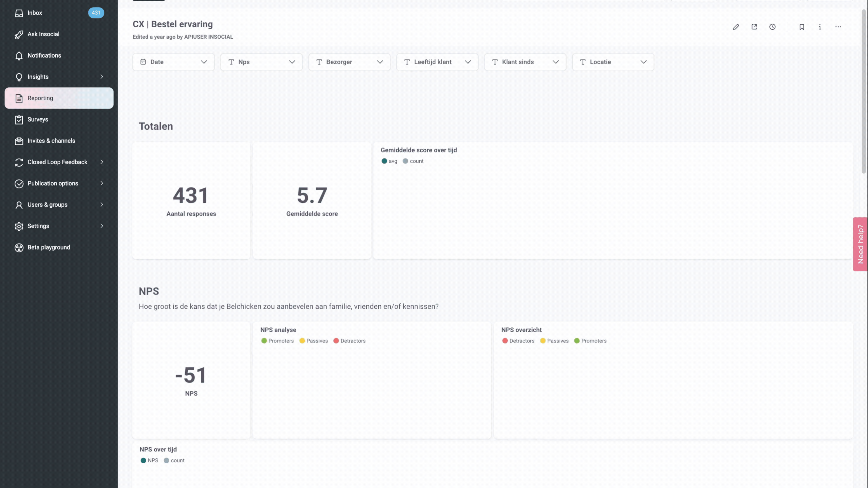868x488 pixels.
Task: Toggle Promoters in NPS analyse legend
Action: [x=277, y=341]
